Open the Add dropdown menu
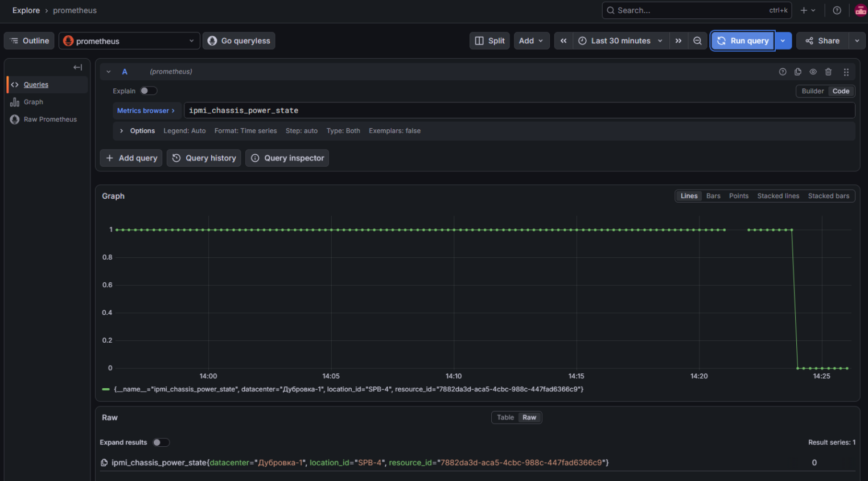Viewport: 868px width, 481px height. pyautogui.click(x=532, y=41)
